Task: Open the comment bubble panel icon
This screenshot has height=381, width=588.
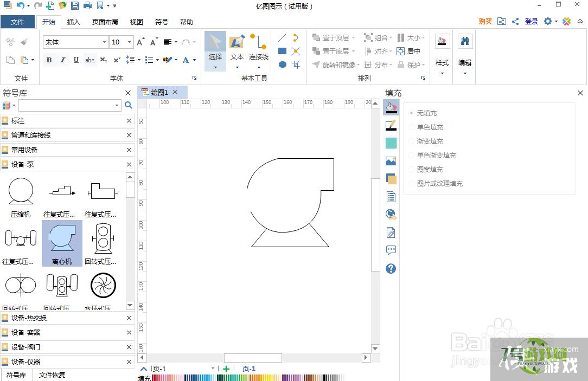Action: tap(391, 250)
